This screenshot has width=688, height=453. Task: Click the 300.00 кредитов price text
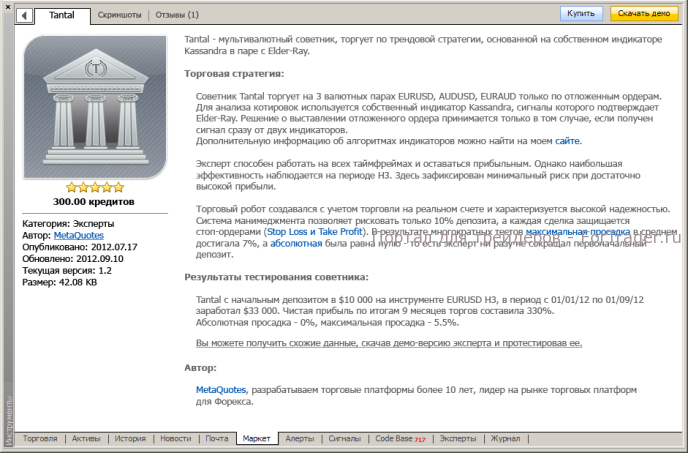coord(94,202)
